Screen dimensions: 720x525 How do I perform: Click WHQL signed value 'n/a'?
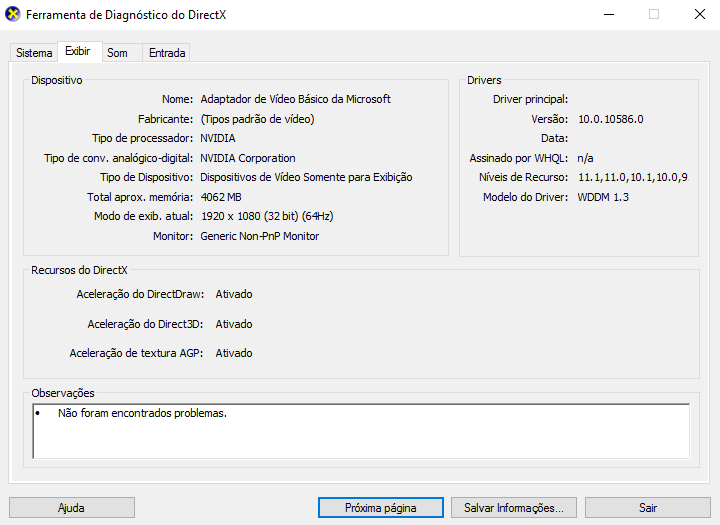(585, 158)
